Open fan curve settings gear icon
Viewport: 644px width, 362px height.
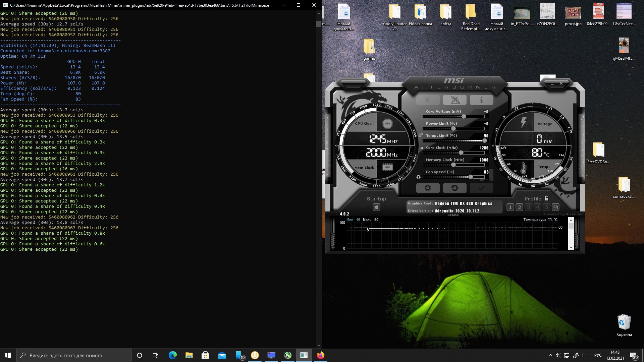(x=418, y=177)
